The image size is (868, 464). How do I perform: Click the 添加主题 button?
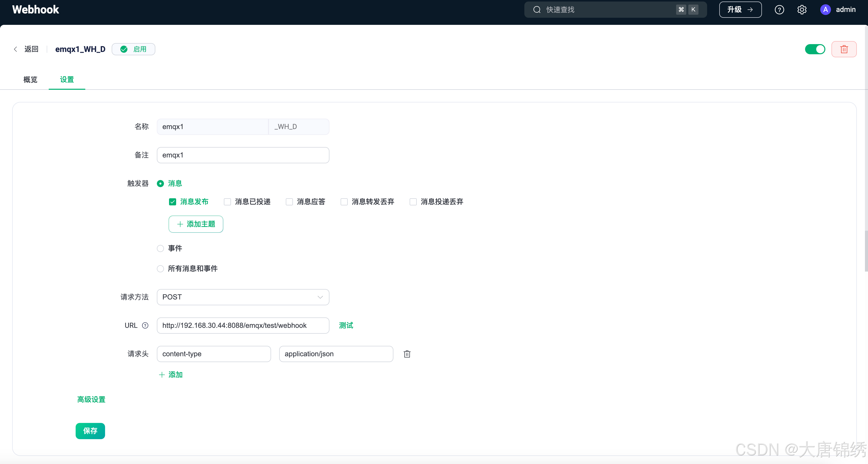(196, 224)
